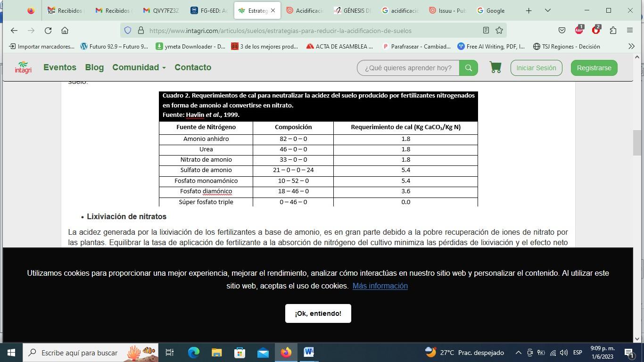Open Task View on taskbar
Screen dimensions: 644x362
170,353
